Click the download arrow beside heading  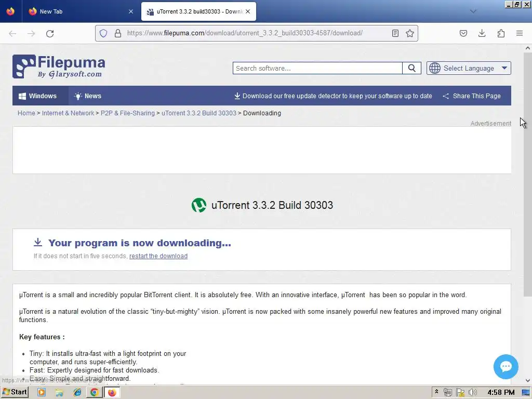point(38,242)
